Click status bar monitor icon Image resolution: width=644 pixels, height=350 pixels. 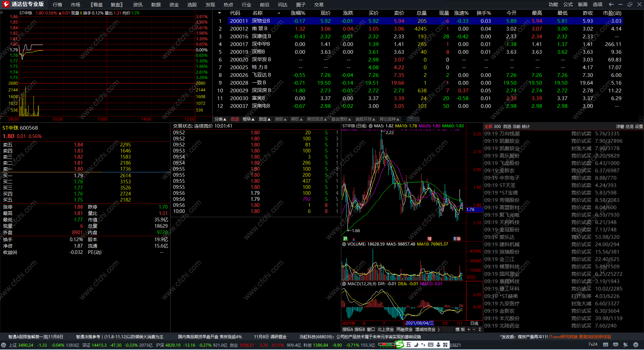tap(615, 345)
